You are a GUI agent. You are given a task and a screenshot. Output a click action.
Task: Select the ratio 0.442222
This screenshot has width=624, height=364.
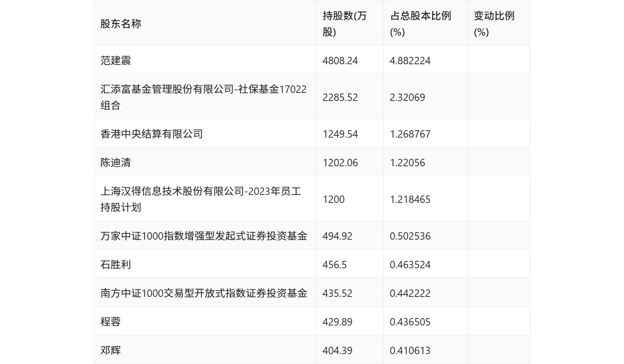click(410, 293)
